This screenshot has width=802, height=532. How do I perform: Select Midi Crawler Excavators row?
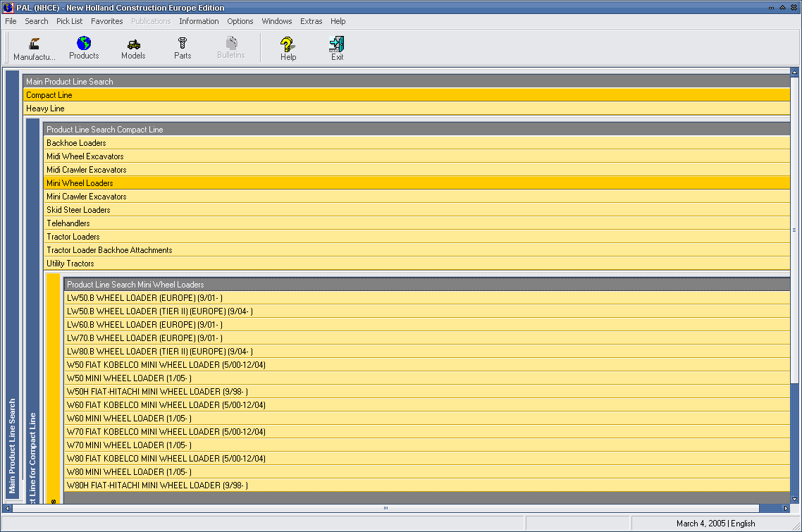417,170
